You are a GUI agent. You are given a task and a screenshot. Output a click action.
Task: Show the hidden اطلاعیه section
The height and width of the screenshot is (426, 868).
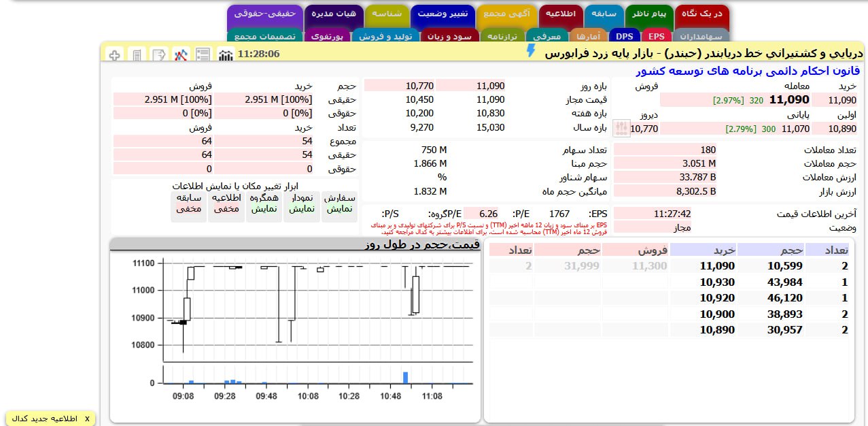[226, 203]
